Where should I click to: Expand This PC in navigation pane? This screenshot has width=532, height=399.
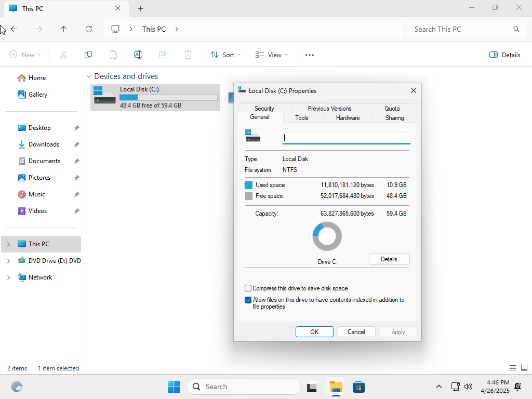pyautogui.click(x=8, y=244)
